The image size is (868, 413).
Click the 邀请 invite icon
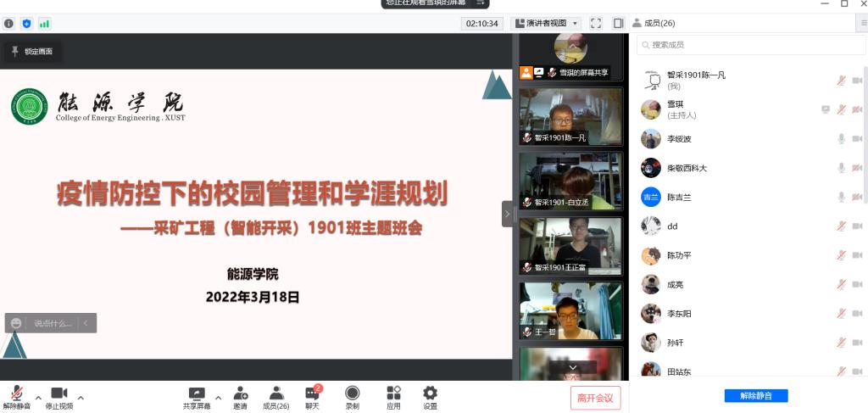point(241,393)
